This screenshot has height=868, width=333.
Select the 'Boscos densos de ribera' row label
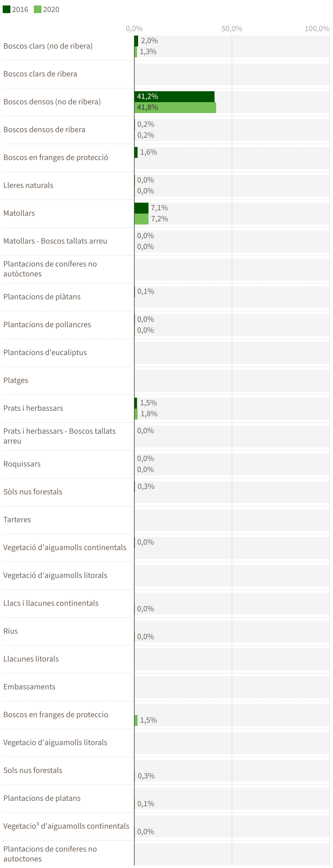click(44, 130)
